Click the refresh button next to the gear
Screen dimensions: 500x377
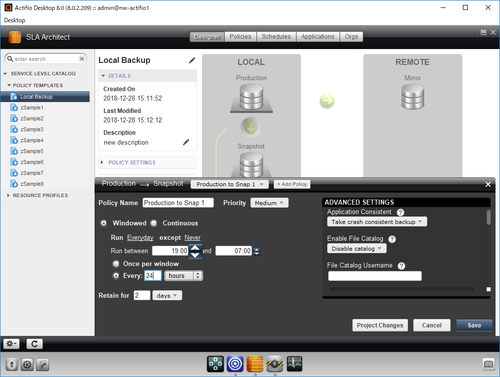coord(34,344)
